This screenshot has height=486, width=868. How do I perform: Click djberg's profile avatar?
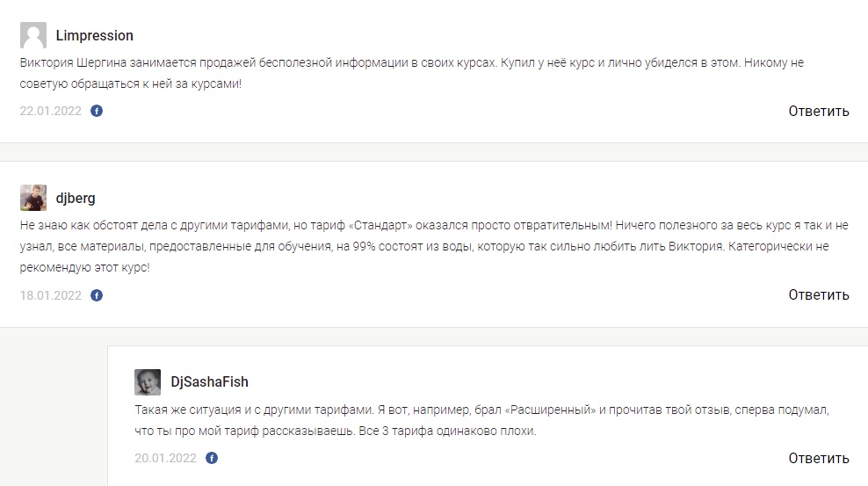tap(33, 198)
